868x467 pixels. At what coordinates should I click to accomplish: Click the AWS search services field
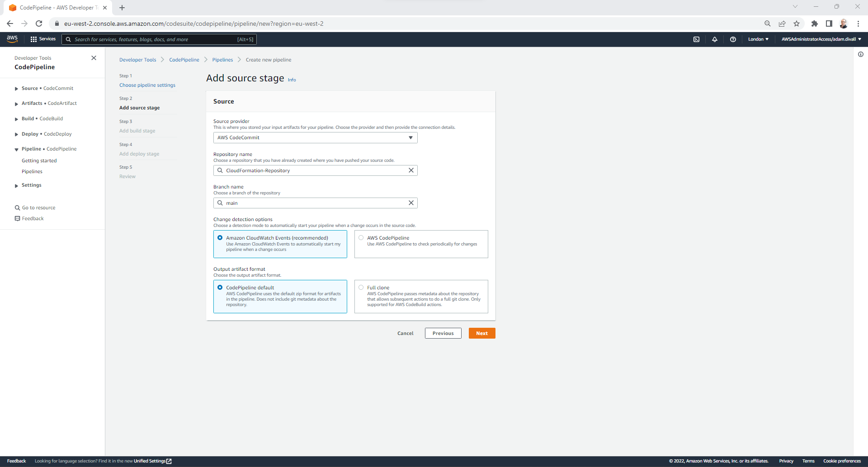(159, 39)
